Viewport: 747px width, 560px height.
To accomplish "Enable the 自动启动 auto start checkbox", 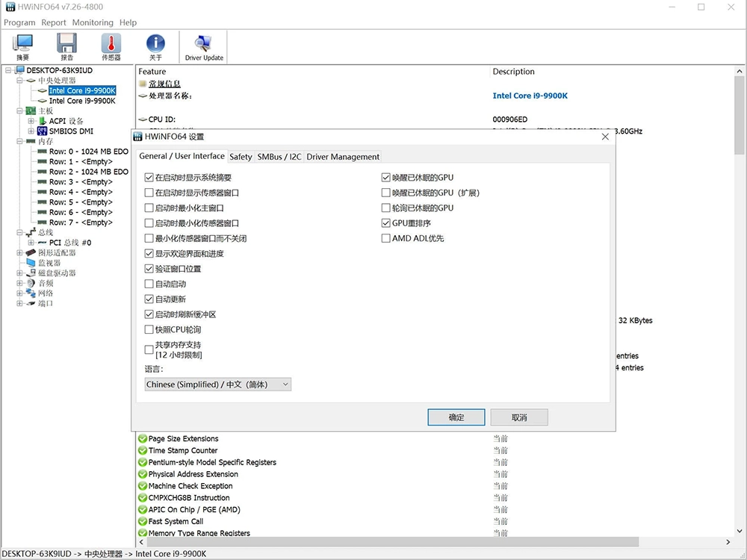I will click(149, 284).
